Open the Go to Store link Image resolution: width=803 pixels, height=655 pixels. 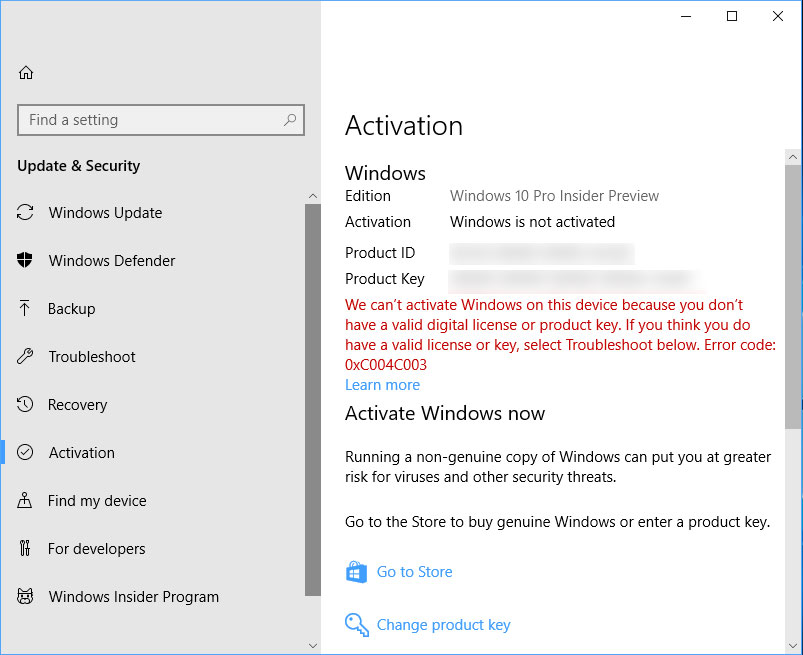pyautogui.click(x=415, y=572)
